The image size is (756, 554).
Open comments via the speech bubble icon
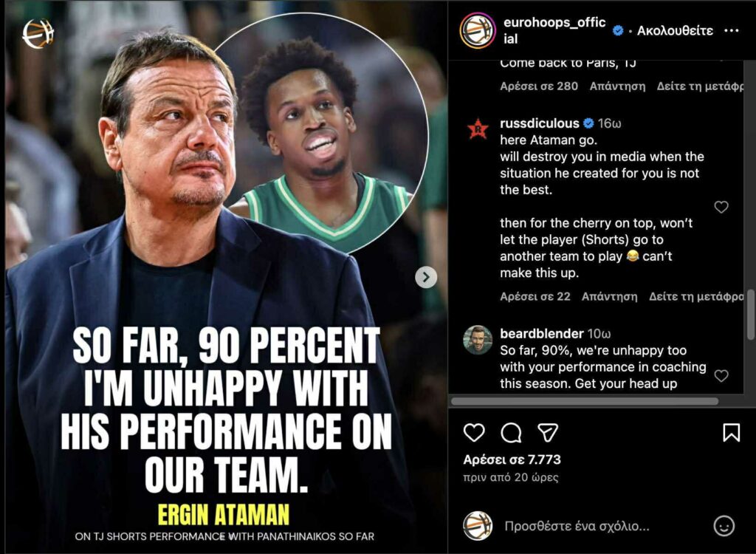(x=511, y=433)
